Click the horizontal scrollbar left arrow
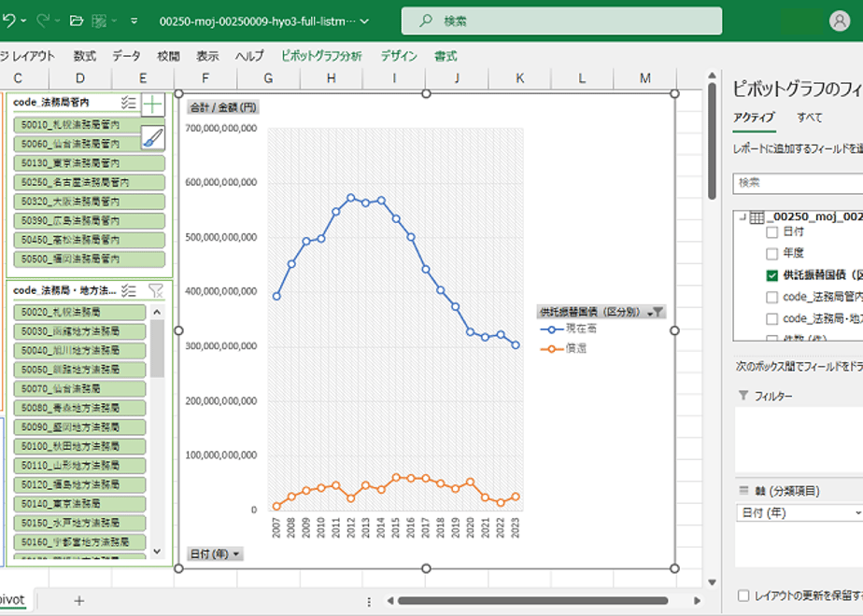Image resolution: width=863 pixels, height=616 pixels. click(390, 601)
